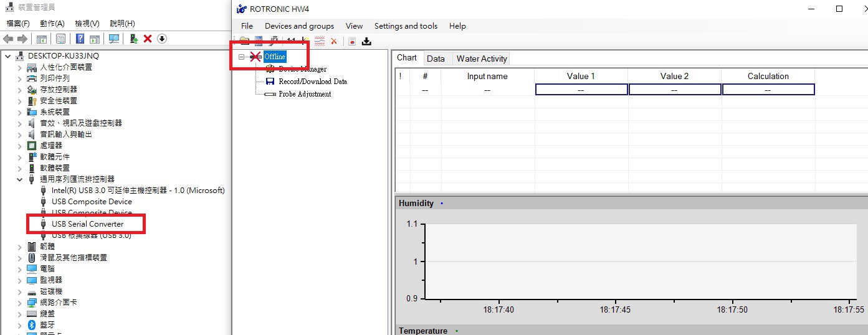Screen dimensions: 868x335
Task: Click the download arrow icon in HW4 toolbar
Action: click(x=367, y=42)
